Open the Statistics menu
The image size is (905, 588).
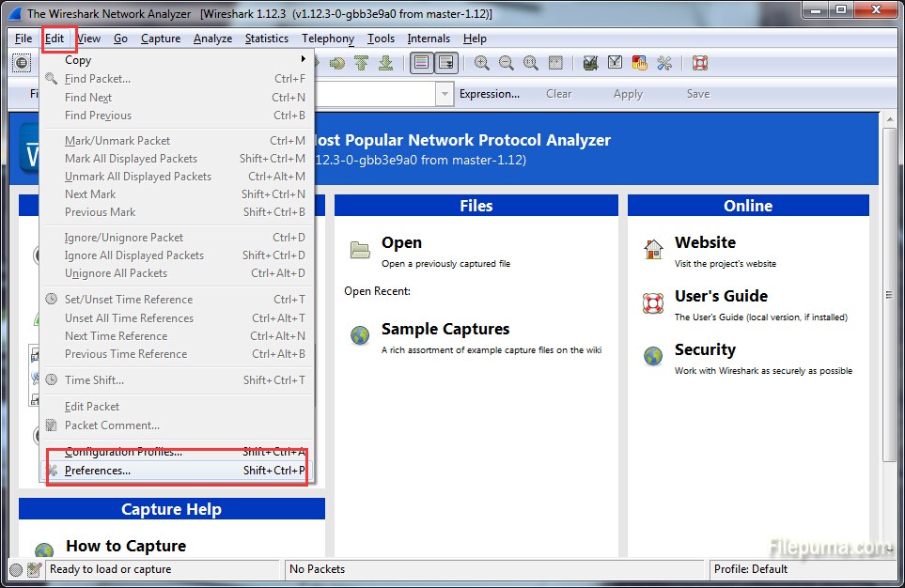pos(267,39)
